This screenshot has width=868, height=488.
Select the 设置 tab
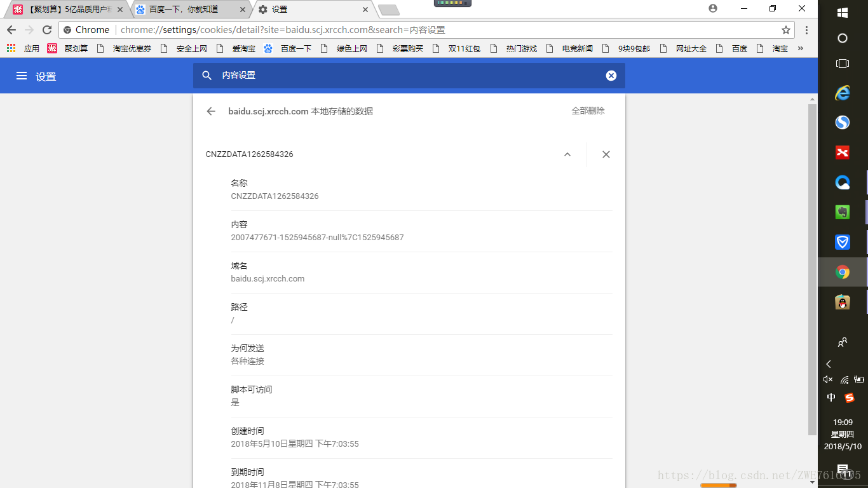coord(315,10)
